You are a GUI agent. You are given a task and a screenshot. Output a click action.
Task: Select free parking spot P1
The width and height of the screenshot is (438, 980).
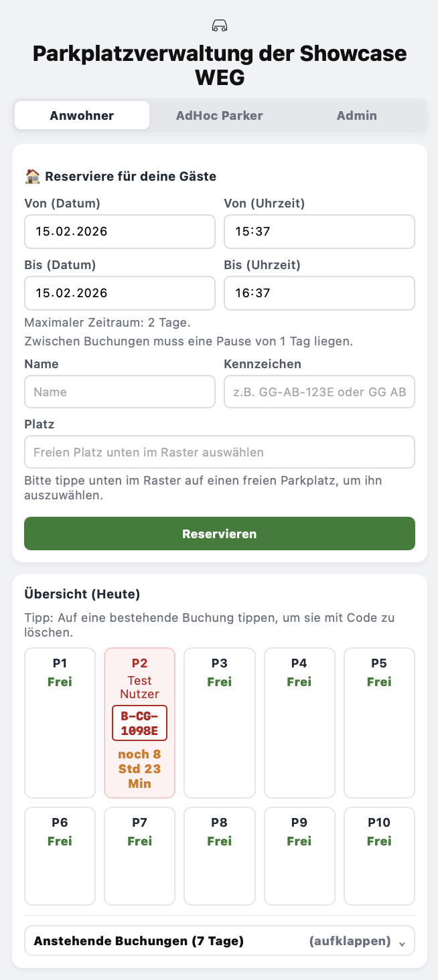(x=60, y=723)
